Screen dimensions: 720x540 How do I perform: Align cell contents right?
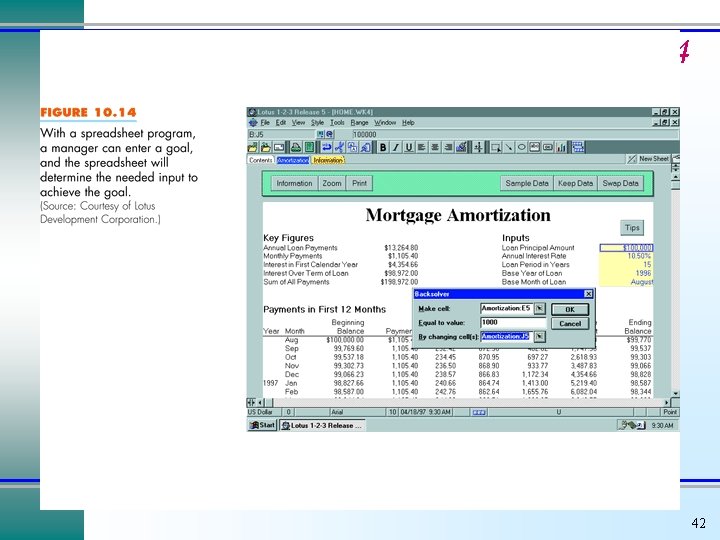448,147
